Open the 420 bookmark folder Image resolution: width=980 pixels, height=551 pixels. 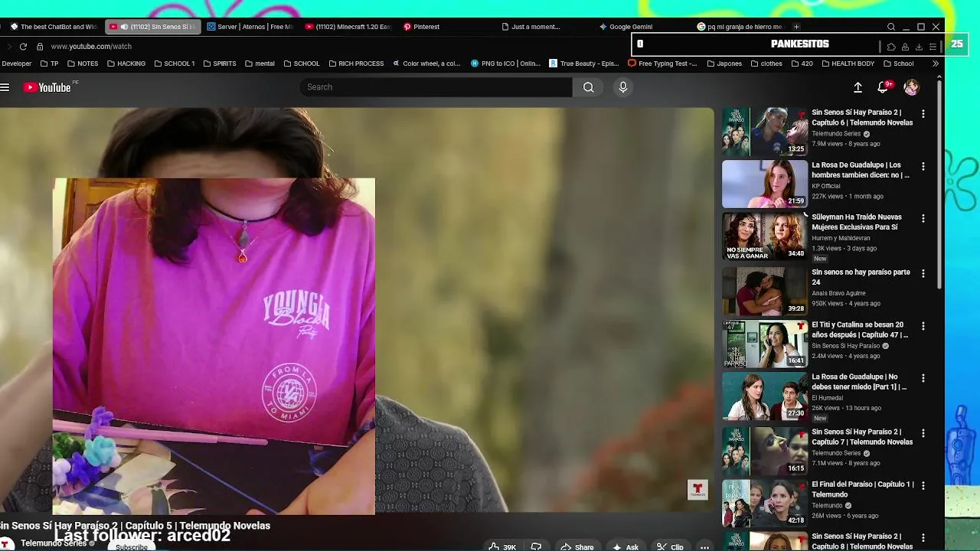coord(802,64)
